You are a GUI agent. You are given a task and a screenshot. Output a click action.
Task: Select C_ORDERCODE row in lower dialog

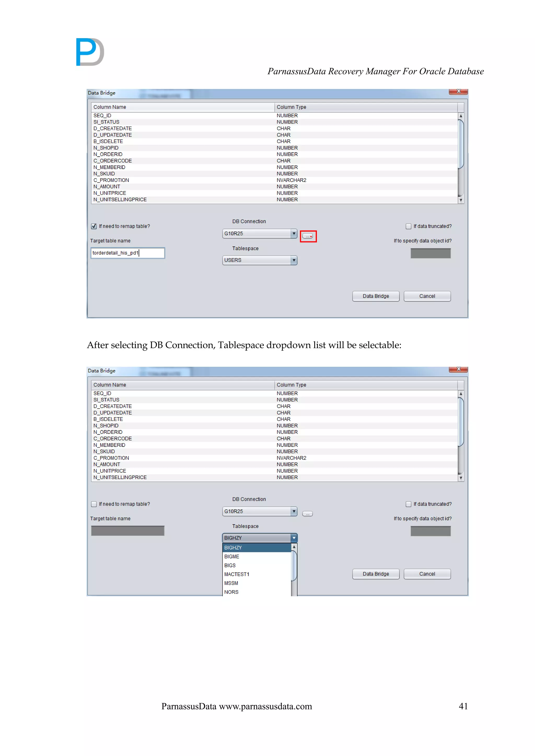coord(274,439)
